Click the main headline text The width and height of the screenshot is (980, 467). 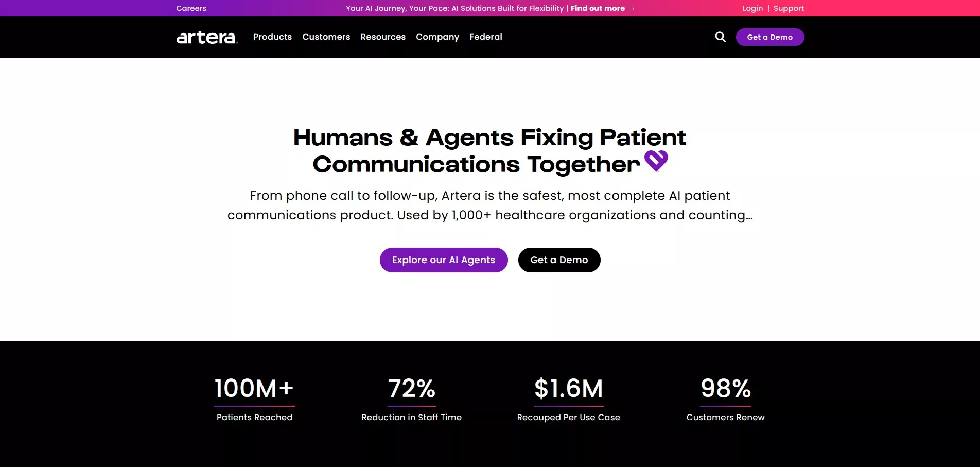(489, 151)
